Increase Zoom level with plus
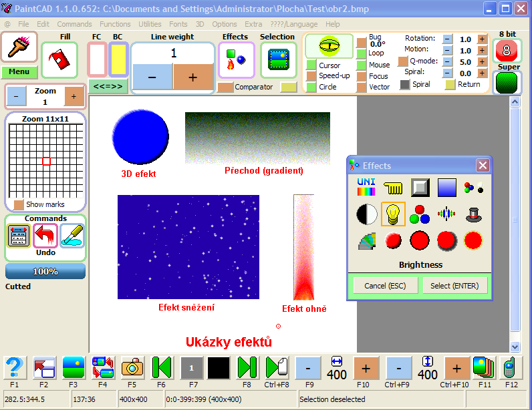 [x=74, y=96]
